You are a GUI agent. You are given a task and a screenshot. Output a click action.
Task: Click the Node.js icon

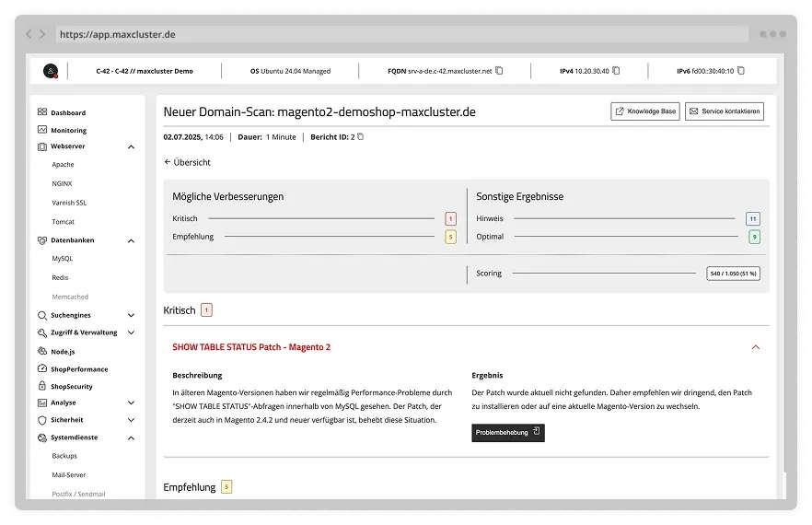[42, 351]
